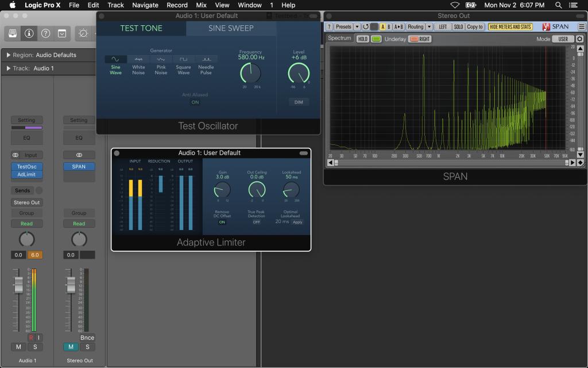The height and width of the screenshot is (368, 588).
Task: Toggle True Peak Detection OFF switch
Action: [257, 223]
